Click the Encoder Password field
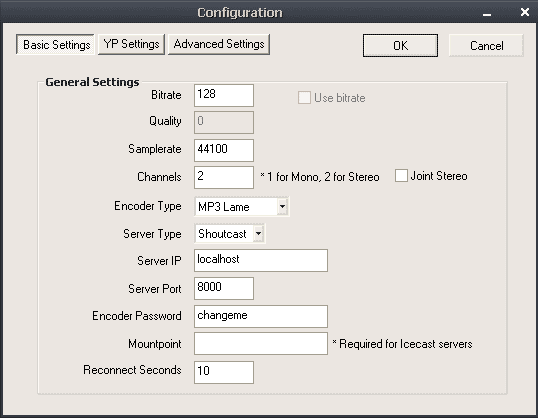The image size is (538, 418). [x=261, y=316]
